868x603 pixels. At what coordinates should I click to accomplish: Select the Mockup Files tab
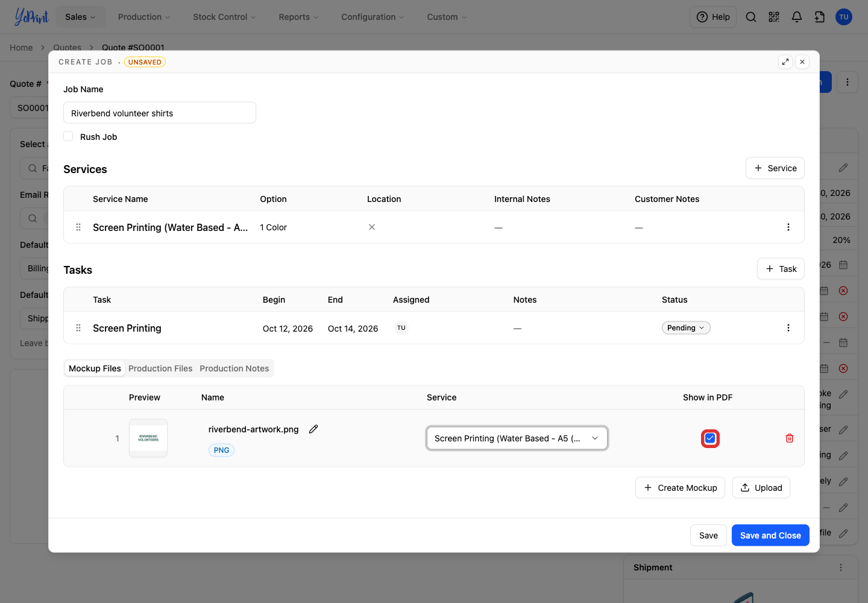(95, 368)
